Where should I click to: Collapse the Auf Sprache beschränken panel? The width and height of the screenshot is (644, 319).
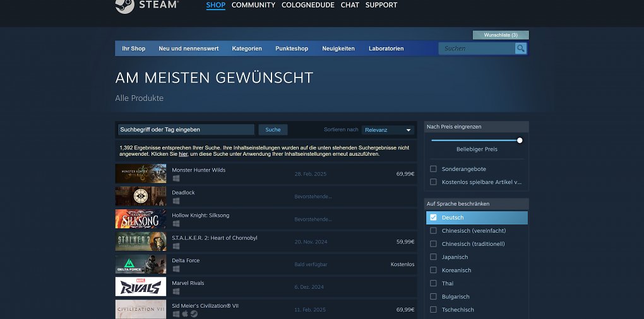tap(477, 204)
